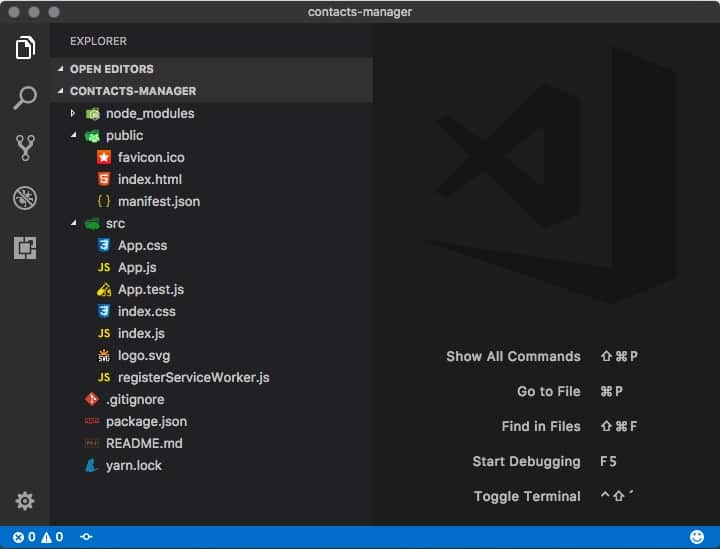Select the public folder label
The image size is (720, 549).
coord(124,135)
